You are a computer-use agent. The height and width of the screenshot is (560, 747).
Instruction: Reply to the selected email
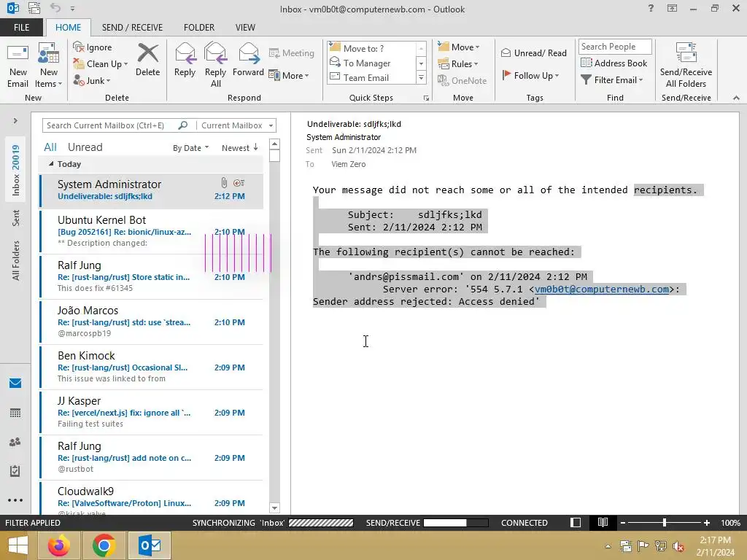click(x=185, y=61)
